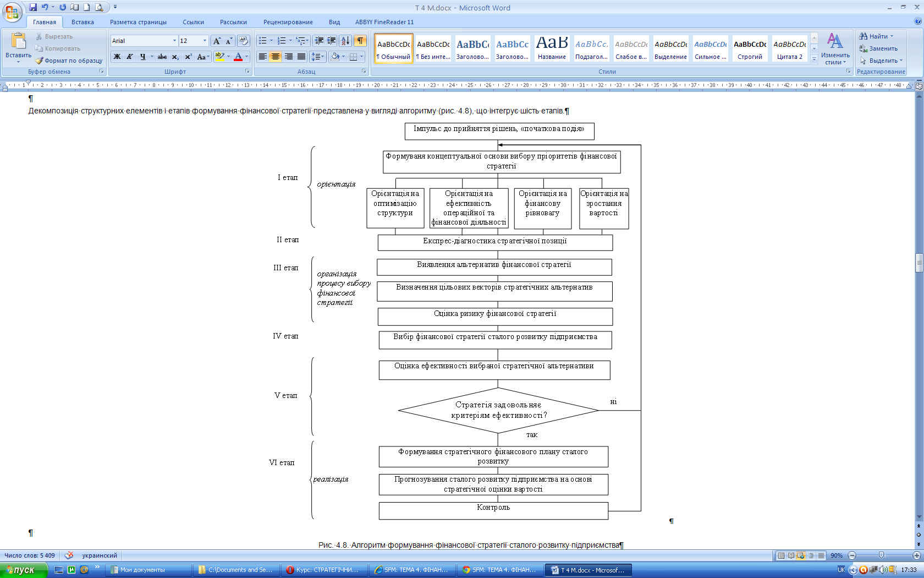Click the zoom slider handle
Image resolution: width=924 pixels, height=578 pixels.
click(x=881, y=555)
